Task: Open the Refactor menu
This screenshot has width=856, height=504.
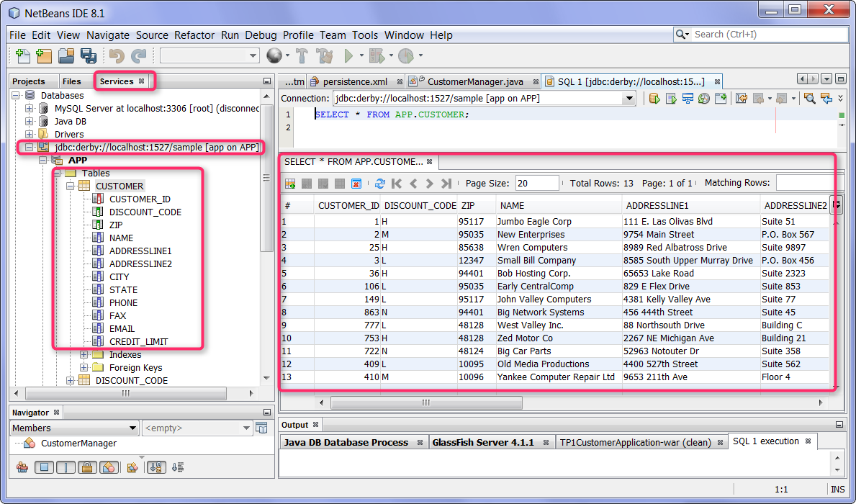Action: tap(194, 35)
